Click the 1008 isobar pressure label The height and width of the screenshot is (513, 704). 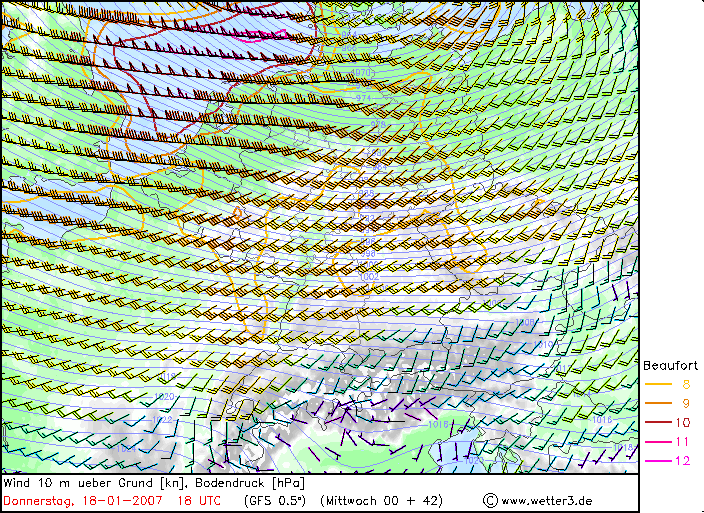[x=524, y=322]
